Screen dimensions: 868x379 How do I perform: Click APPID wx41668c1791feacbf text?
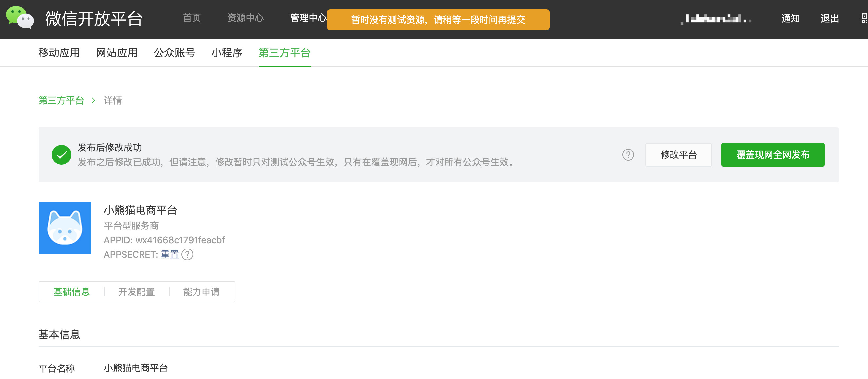pos(164,240)
